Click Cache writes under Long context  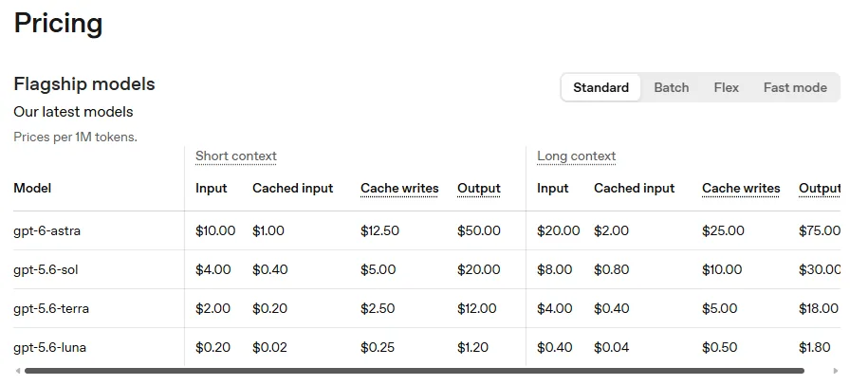pos(741,188)
